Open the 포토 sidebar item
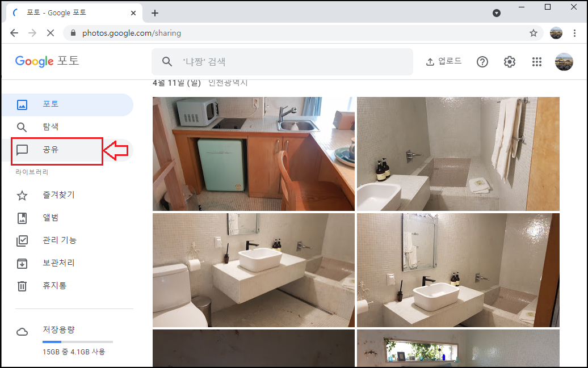Viewport: 588px width, 368px height. [68, 104]
